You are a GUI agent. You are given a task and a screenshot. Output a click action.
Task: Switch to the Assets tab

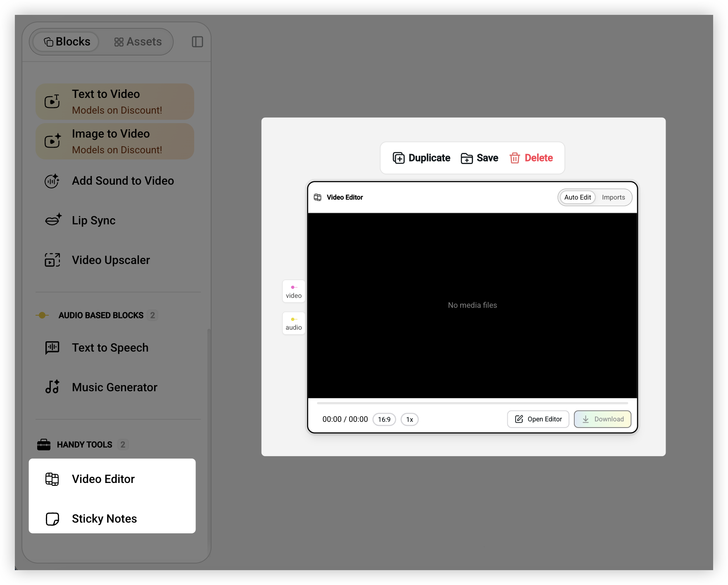pyautogui.click(x=138, y=41)
